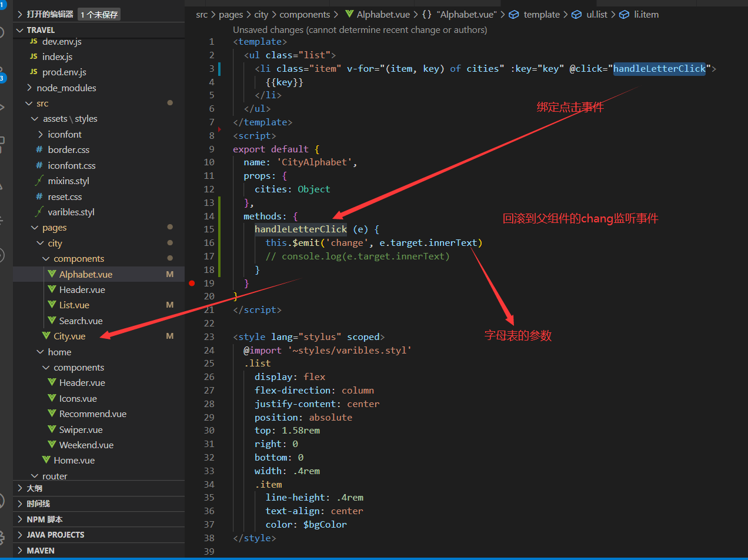The width and height of the screenshot is (748, 560).
Task: Click the li.item breadcrumb
Action: (x=639, y=15)
